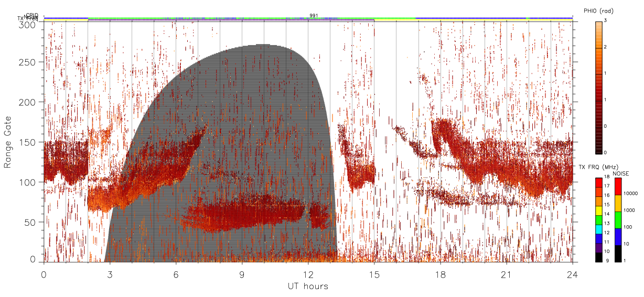Select the green NOISE swatch between 1000 and 100
Screen dimensions: 644x297
tap(618, 219)
